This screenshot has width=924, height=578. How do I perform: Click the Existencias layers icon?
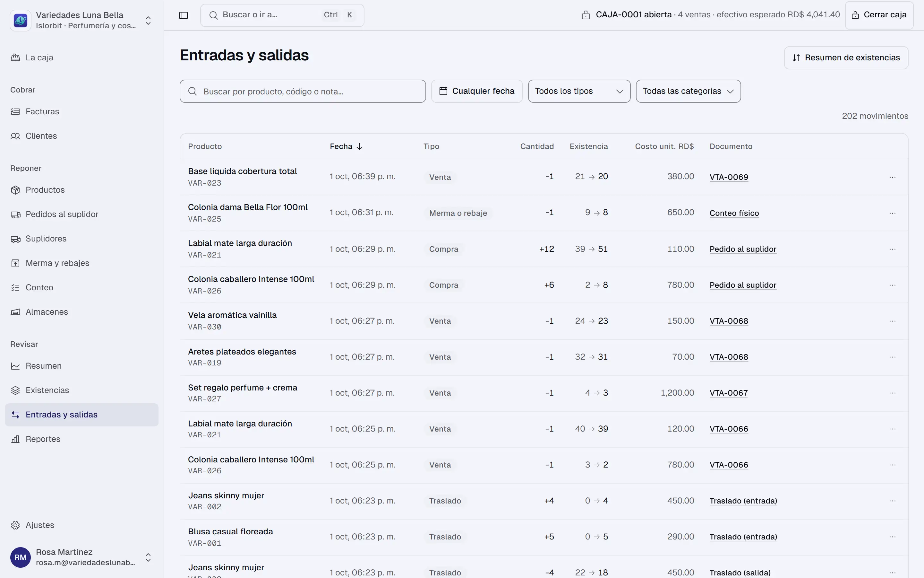[15, 391]
